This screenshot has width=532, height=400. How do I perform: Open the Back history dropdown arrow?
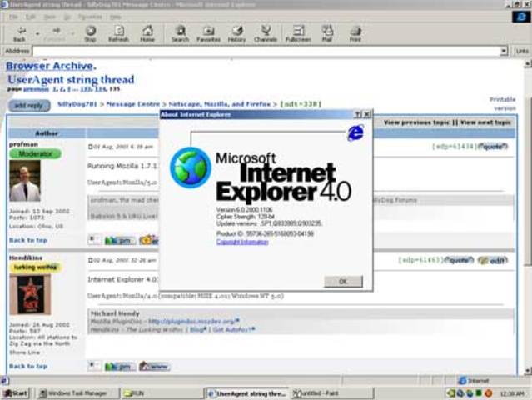tap(37, 34)
